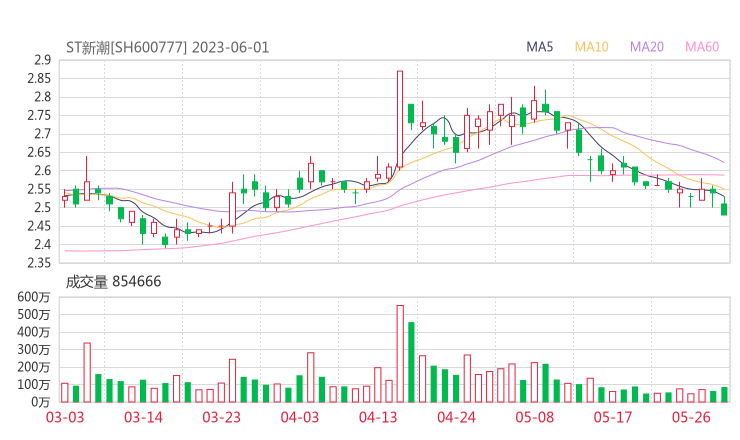Click the 2.85 price axis label
Viewport: 740px width, 440px height.
[39, 78]
